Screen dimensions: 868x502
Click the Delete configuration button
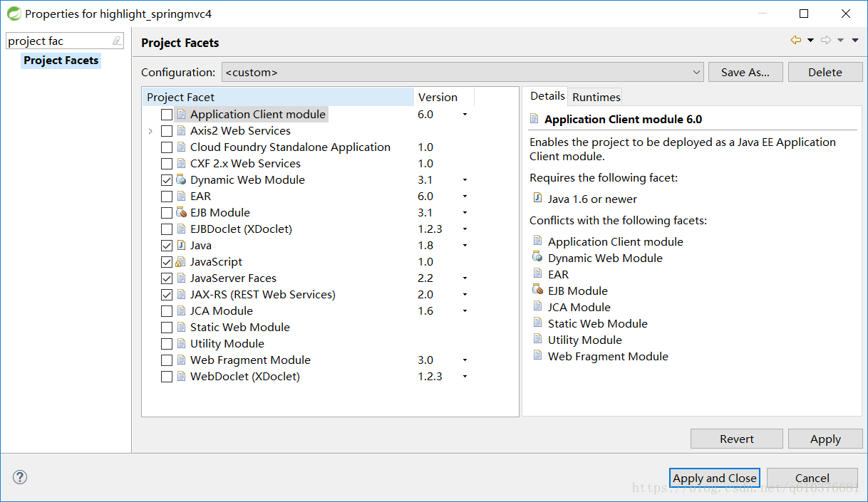(825, 72)
